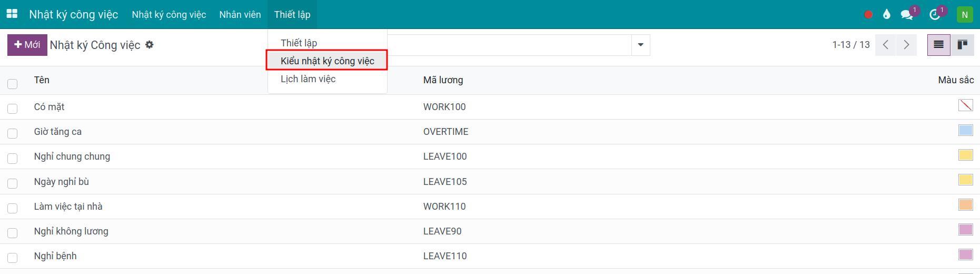Click the OVERTIME salary code cell
Viewport: 980px width, 274px height.
pyautogui.click(x=446, y=132)
